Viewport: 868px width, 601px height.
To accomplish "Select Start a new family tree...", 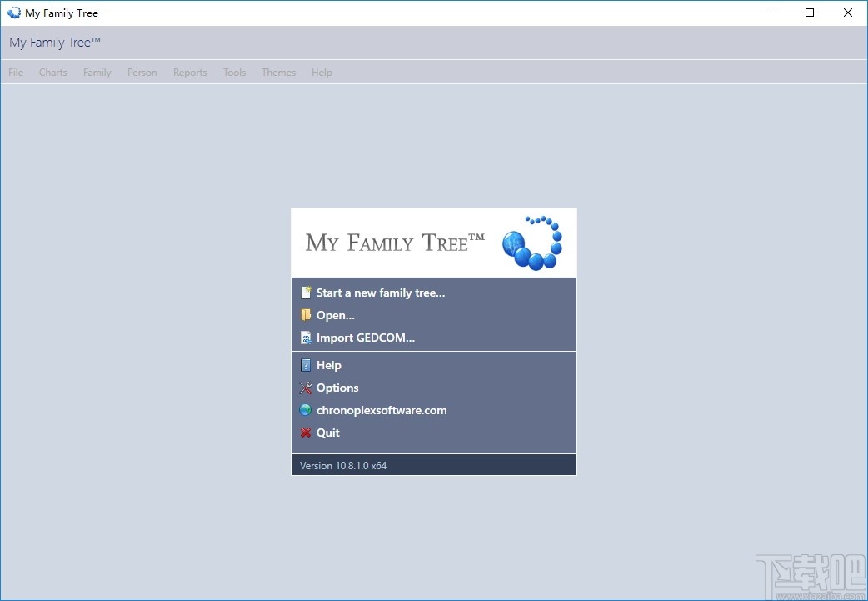I will click(381, 293).
